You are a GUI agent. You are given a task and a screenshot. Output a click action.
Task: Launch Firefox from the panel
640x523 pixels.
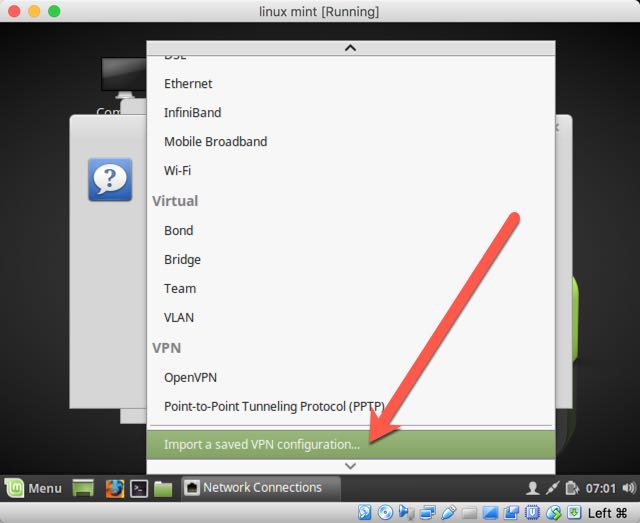pos(115,488)
